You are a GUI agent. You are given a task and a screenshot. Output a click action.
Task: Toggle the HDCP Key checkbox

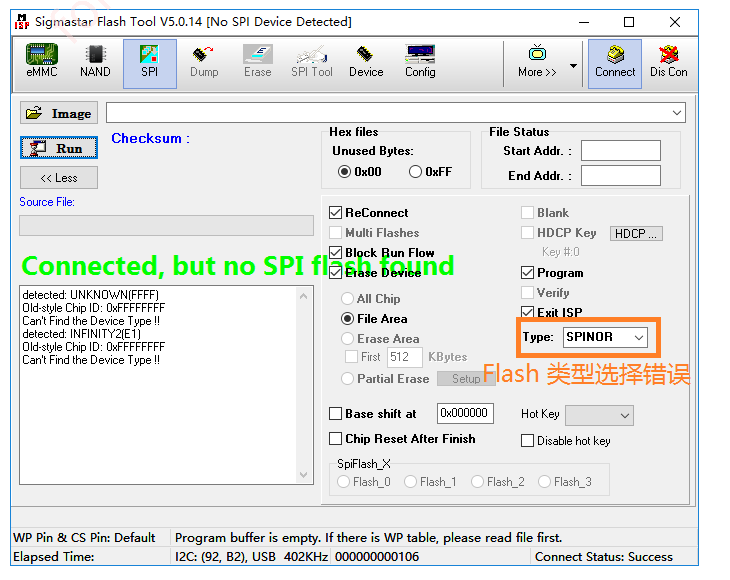point(527,233)
